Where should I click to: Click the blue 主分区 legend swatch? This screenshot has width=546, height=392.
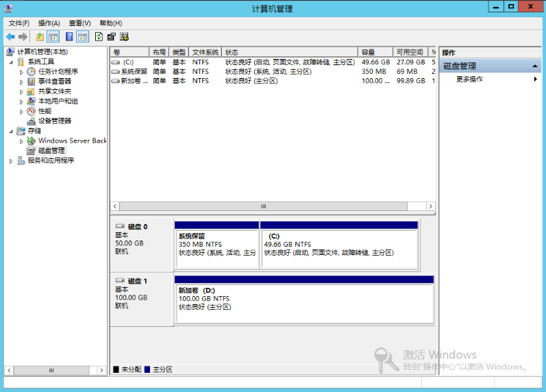point(147,369)
